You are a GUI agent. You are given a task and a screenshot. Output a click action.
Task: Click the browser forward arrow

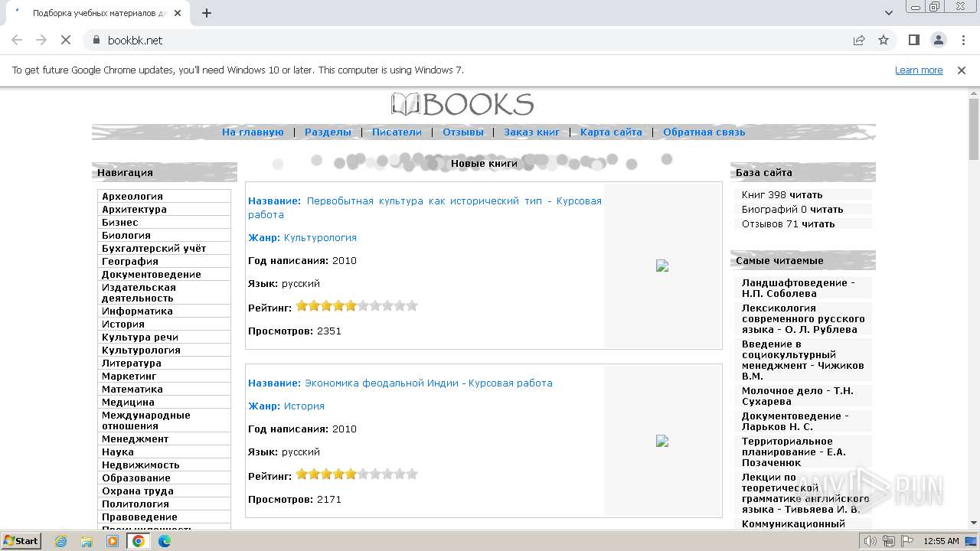[41, 40]
